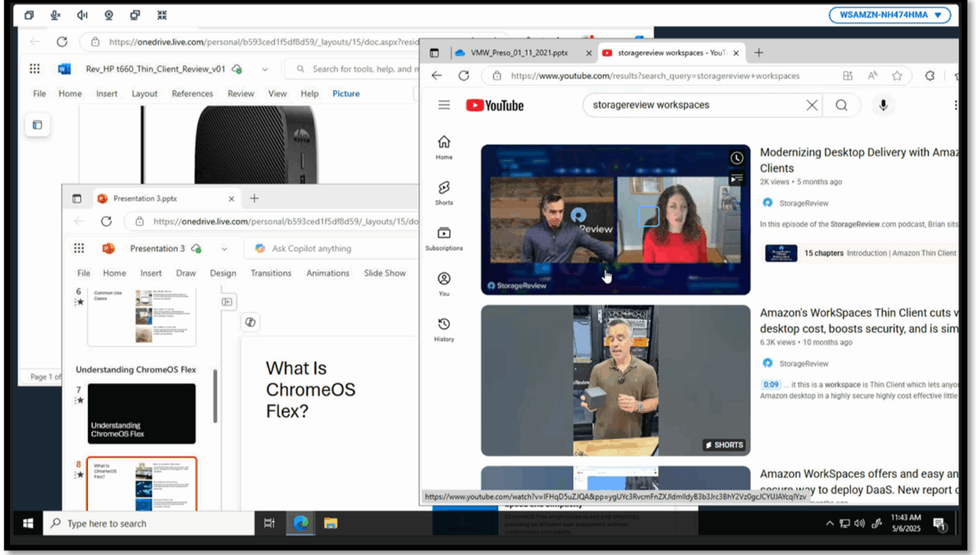Open StorageReview channel under first video
Viewport: 980px width, 555px height.
pyautogui.click(x=803, y=203)
